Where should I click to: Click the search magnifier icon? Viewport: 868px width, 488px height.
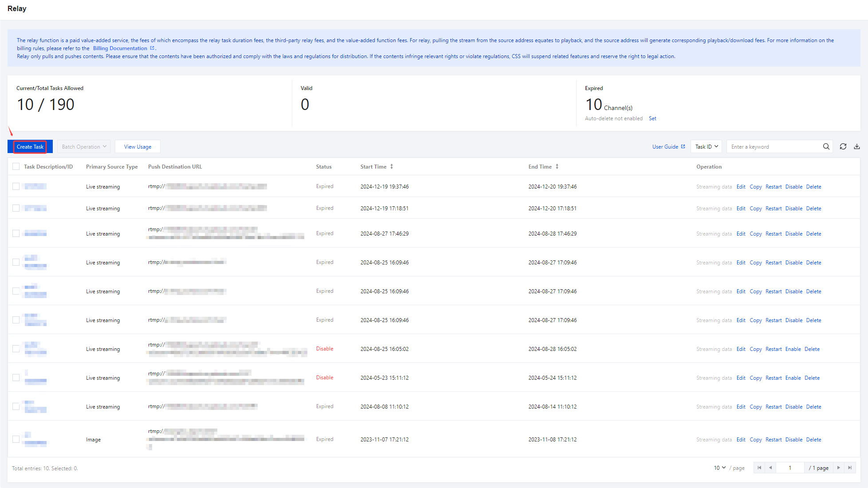coord(826,147)
